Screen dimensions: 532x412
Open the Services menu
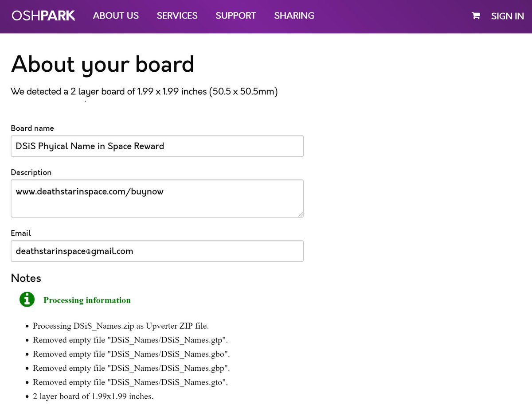pyautogui.click(x=177, y=16)
